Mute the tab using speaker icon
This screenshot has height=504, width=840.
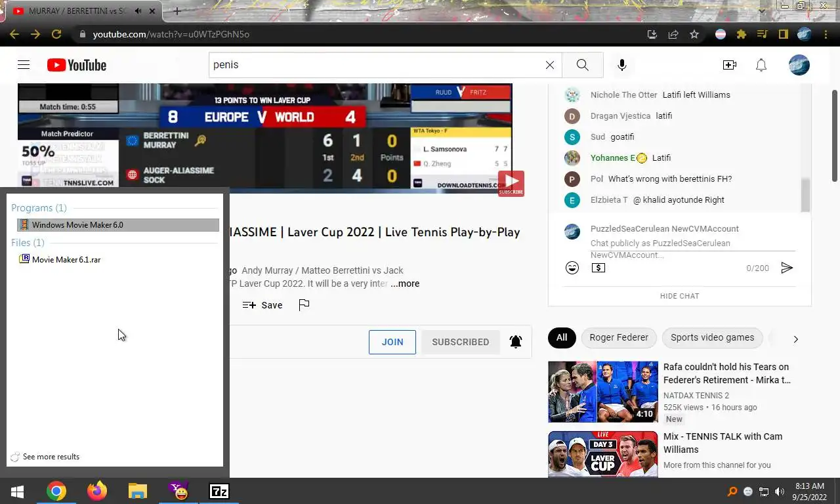tap(138, 11)
